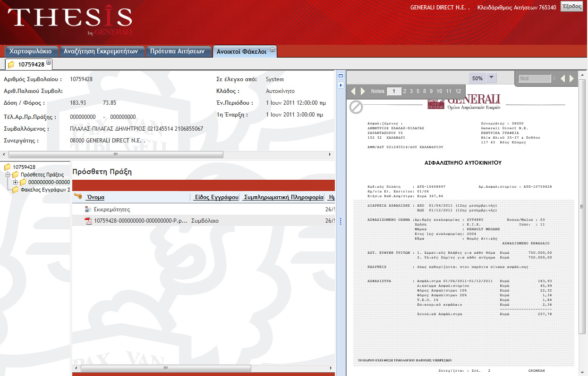588x376 pixels.
Task: Select the Πρόσθετες Πράξεις folder
Action: 42,175
